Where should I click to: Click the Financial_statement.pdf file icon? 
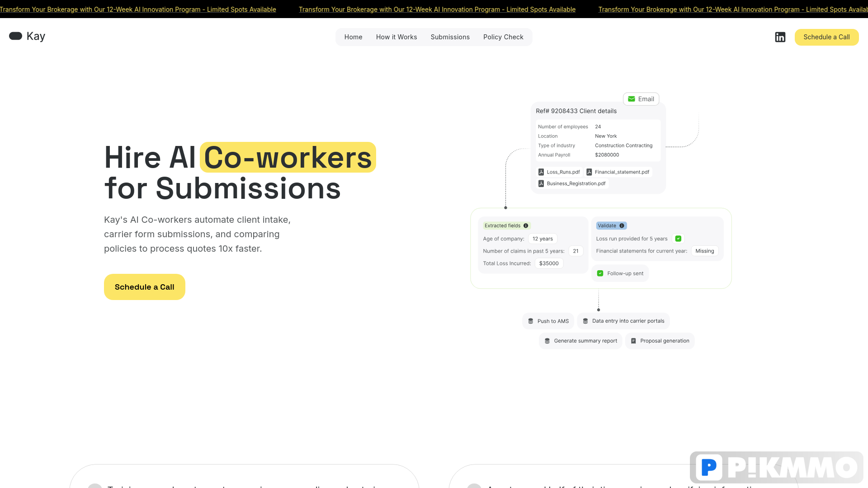point(589,172)
